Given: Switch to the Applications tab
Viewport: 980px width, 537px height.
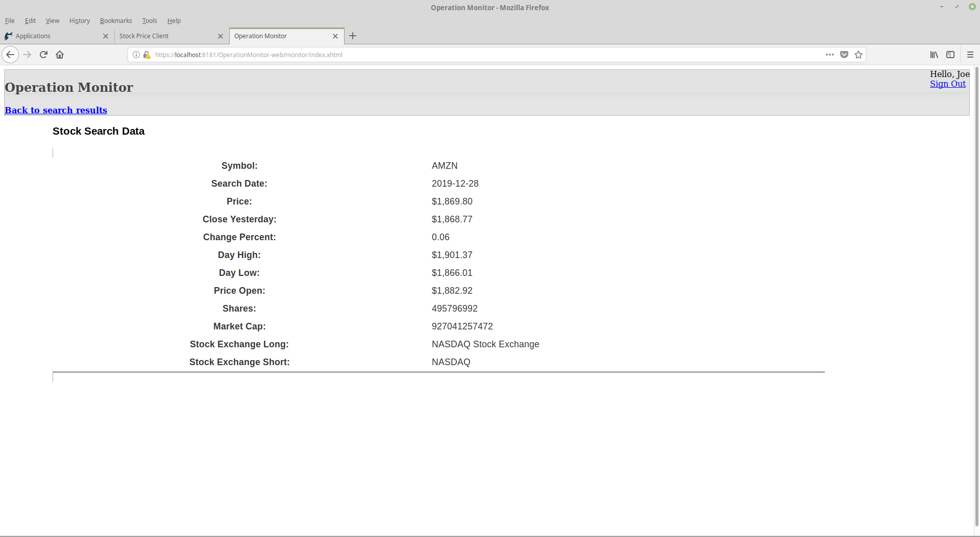Looking at the screenshot, I should (57, 36).
